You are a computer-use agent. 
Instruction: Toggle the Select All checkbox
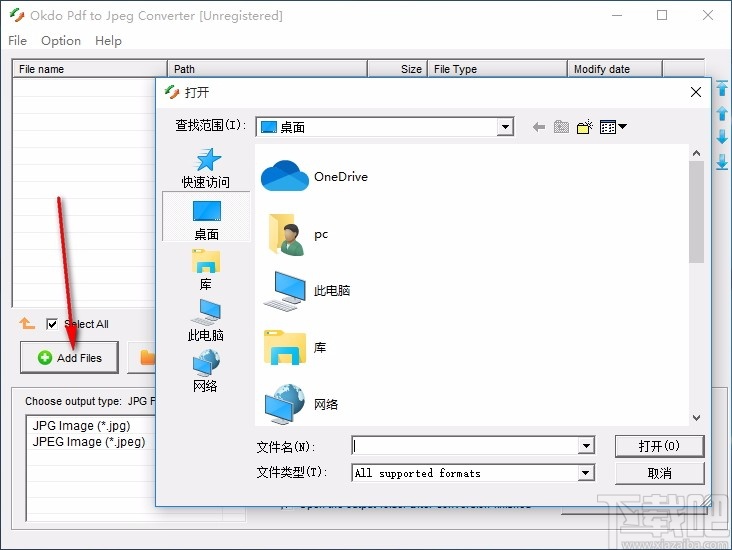pos(52,324)
